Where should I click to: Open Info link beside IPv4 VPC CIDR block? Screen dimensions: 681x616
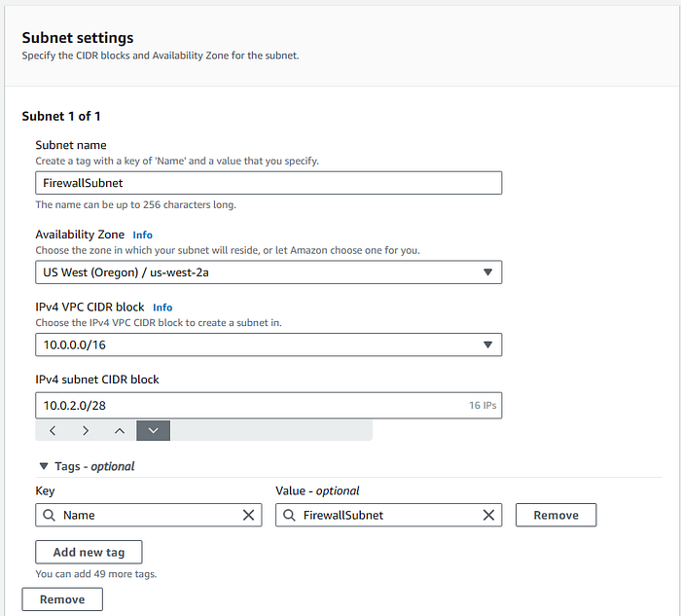pos(162,308)
